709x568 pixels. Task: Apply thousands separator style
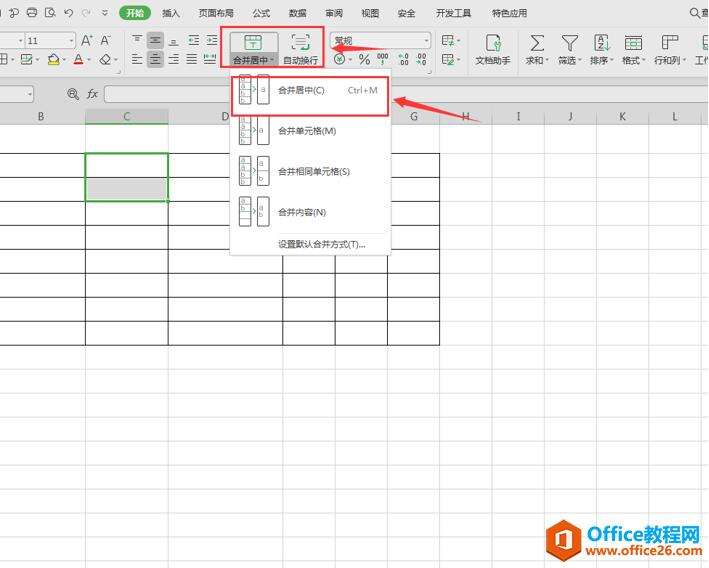(x=383, y=59)
